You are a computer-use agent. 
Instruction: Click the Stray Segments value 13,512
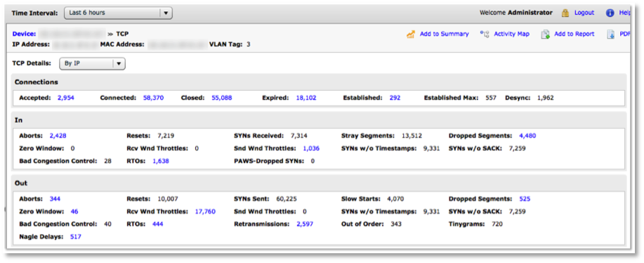pos(412,136)
